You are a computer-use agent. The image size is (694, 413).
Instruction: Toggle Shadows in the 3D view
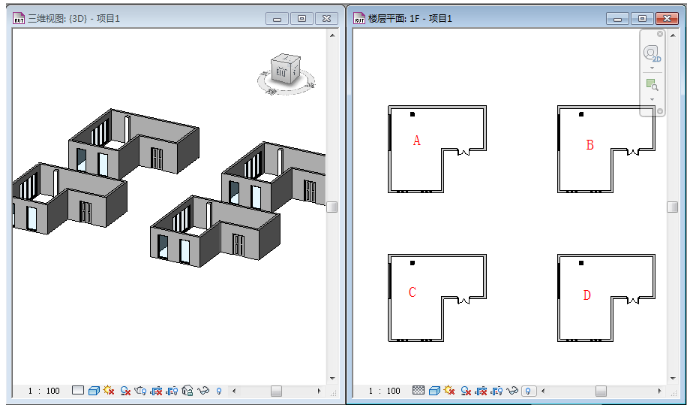point(125,390)
